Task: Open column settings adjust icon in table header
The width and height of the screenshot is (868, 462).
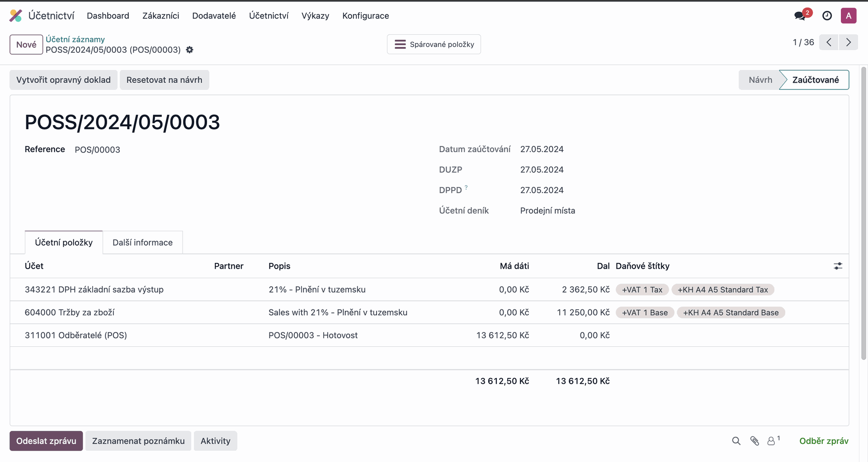Action: click(838, 266)
